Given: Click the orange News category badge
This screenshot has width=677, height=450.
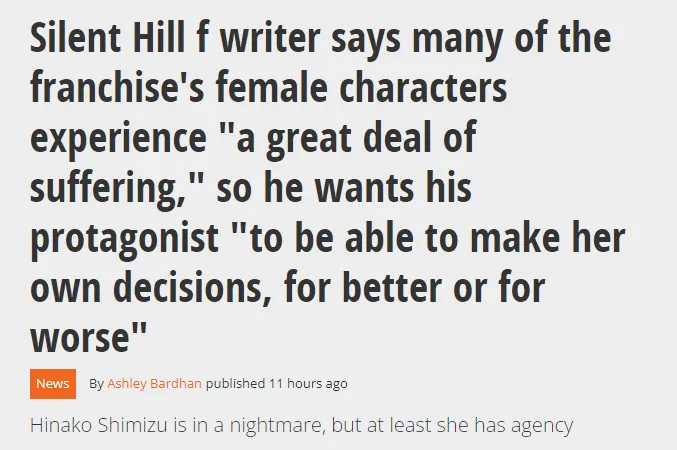Looking at the screenshot, I should [x=53, y=383].
